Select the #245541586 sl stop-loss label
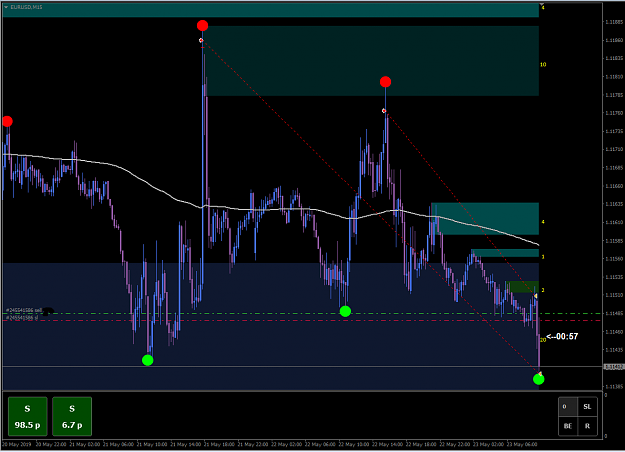 click(x=22, y=318)
